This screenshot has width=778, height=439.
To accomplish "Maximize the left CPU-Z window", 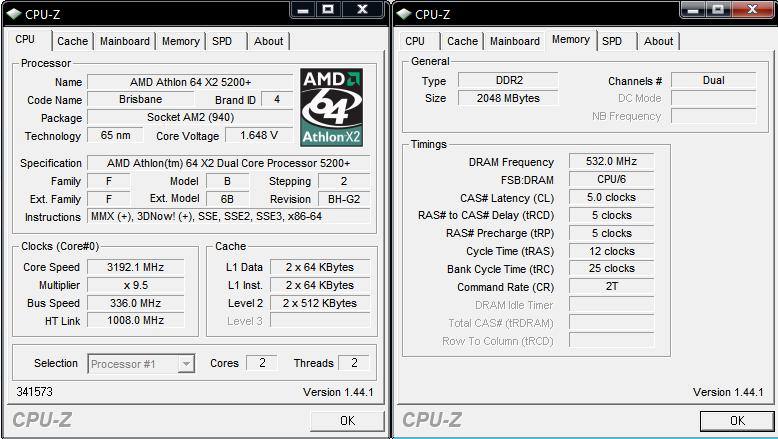I will pyautogui.click(x=328, y=9).
